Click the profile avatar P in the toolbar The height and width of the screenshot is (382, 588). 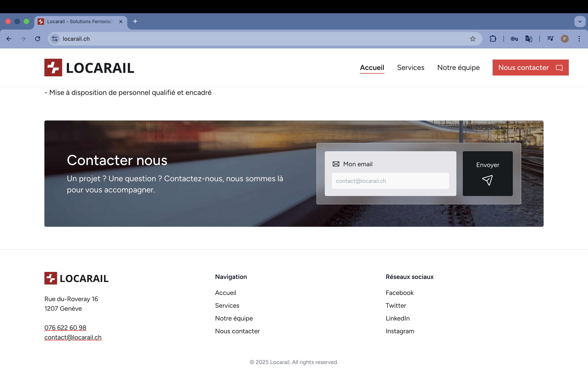pyautogui.click(x=565, y=39)
